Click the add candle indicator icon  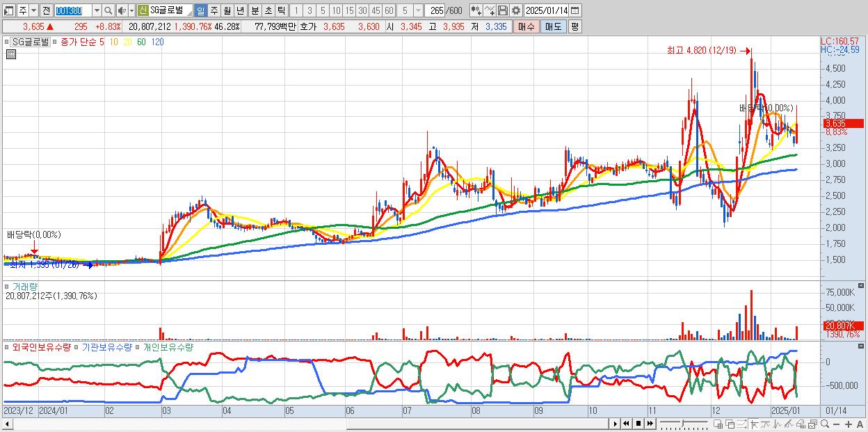coord(476,10)
